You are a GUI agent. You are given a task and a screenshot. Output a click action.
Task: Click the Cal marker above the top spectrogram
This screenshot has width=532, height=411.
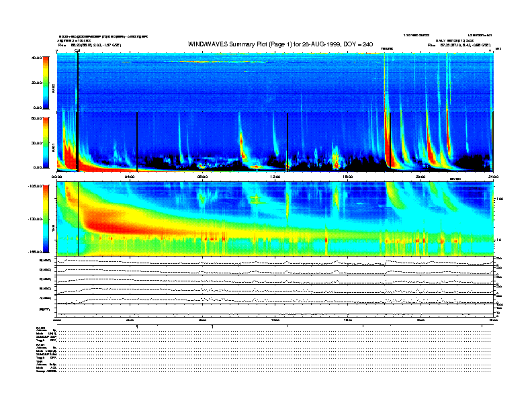(x=77, y=50)
